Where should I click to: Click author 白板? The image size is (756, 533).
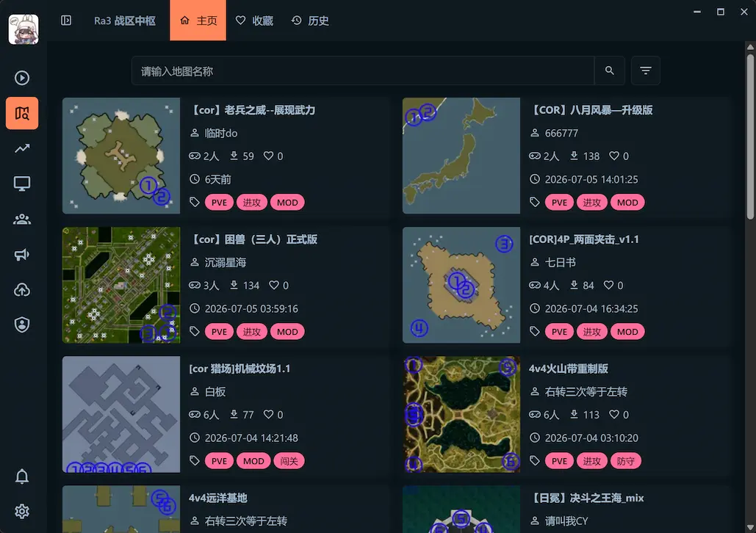tap(215, 392)
